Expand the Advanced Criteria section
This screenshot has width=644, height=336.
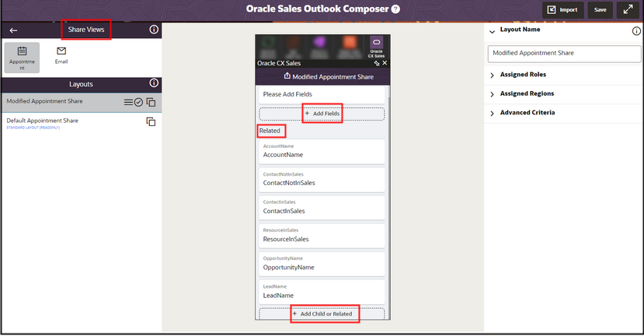492,113
